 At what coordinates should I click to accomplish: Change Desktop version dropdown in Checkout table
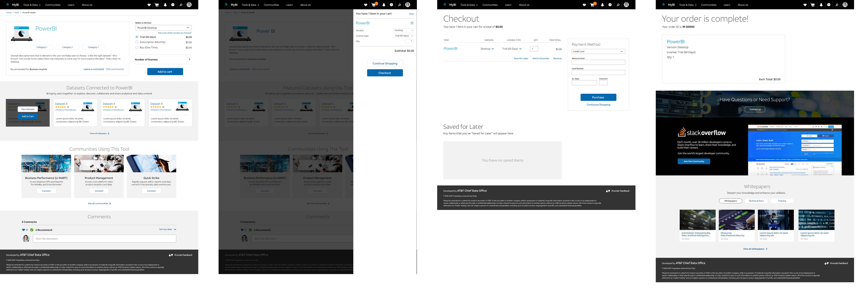tap(487, 49)
